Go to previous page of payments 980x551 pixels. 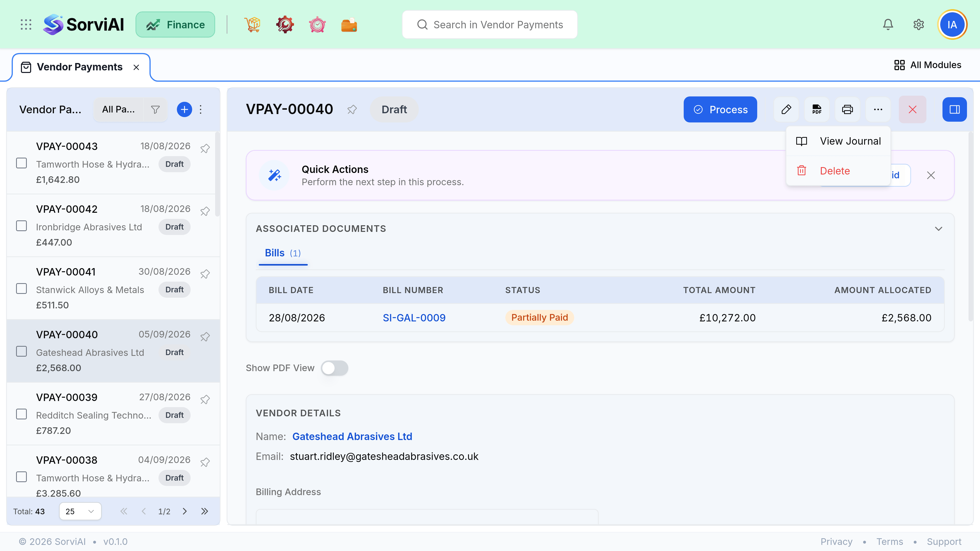pos(144,511)
